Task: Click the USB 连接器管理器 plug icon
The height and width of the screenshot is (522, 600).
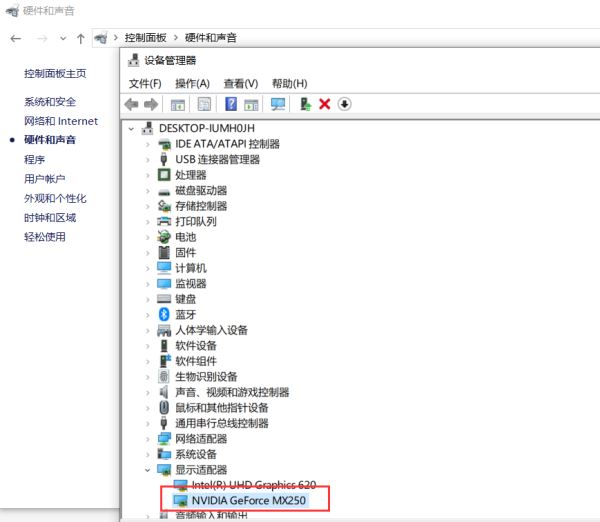Action: click(x=164, y=159)
